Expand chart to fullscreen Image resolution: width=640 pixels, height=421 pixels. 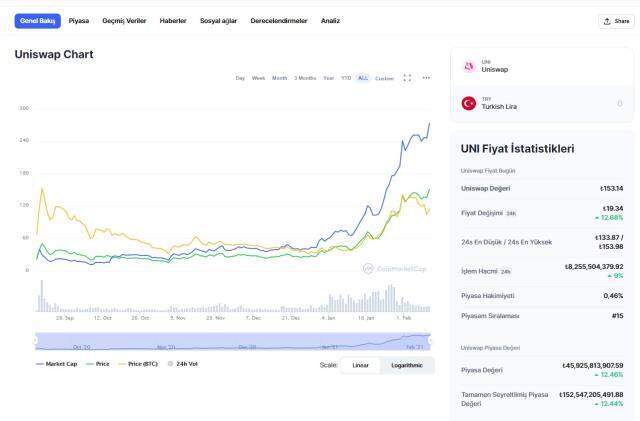coord(407,78)
